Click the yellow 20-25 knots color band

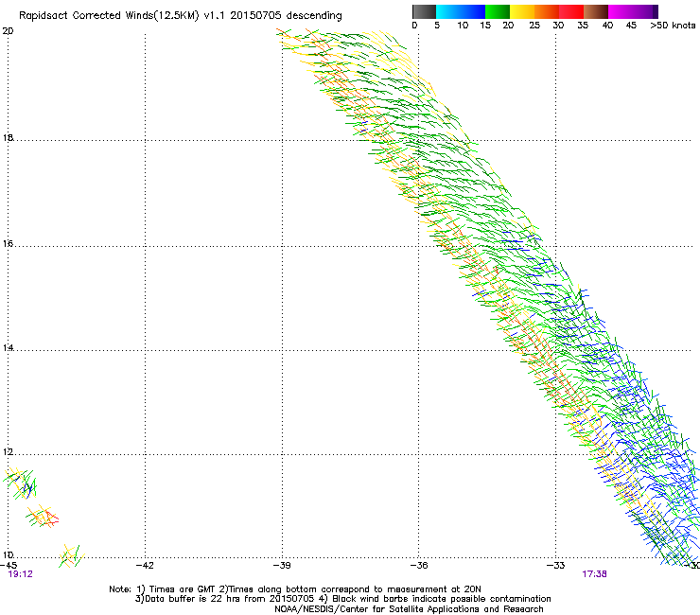(x=522, y=11)
